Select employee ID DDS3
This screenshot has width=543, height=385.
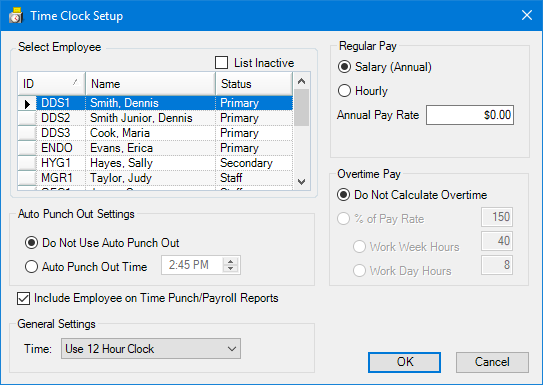(55, 133)
